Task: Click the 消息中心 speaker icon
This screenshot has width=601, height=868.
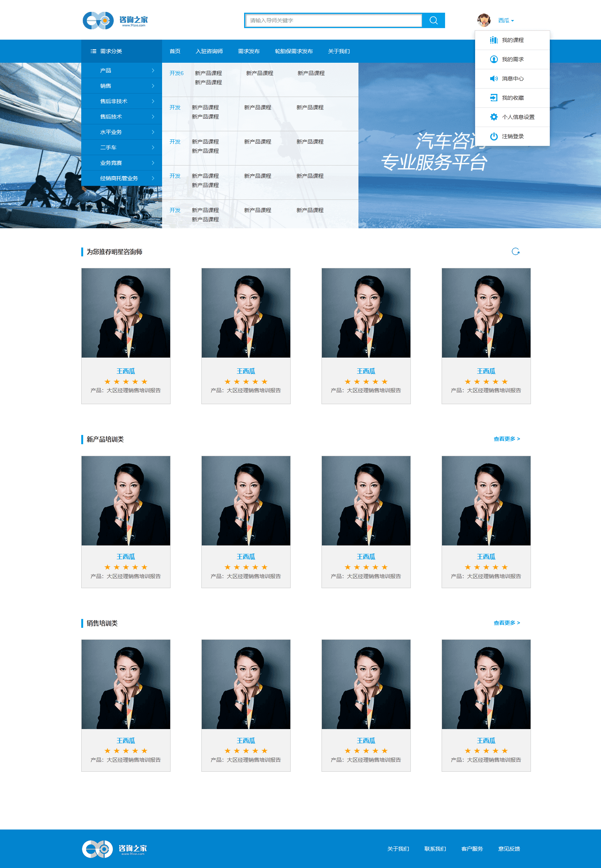Action: click(x=494, y=79)
